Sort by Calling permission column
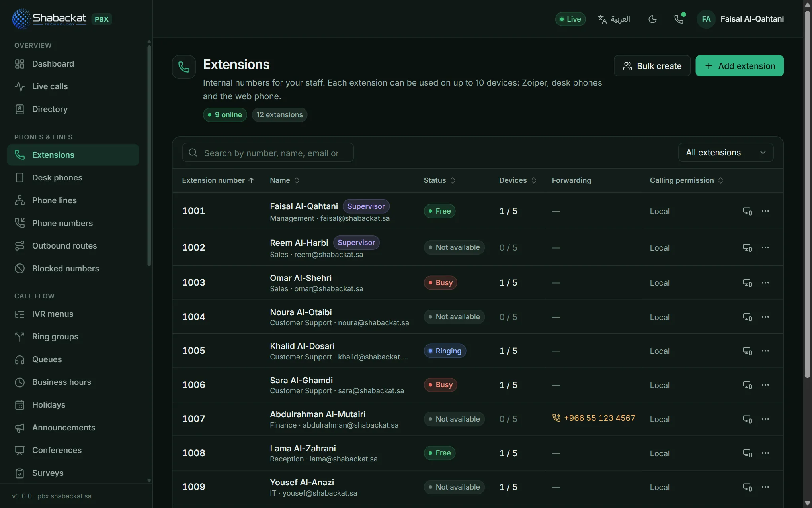The width and height of the screenshot is (812, 508). (x=687, y=180)
